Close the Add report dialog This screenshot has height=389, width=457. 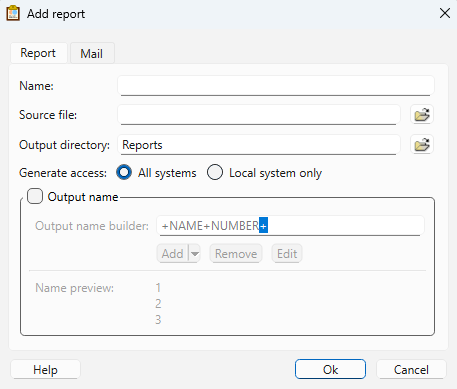(445, 13)
